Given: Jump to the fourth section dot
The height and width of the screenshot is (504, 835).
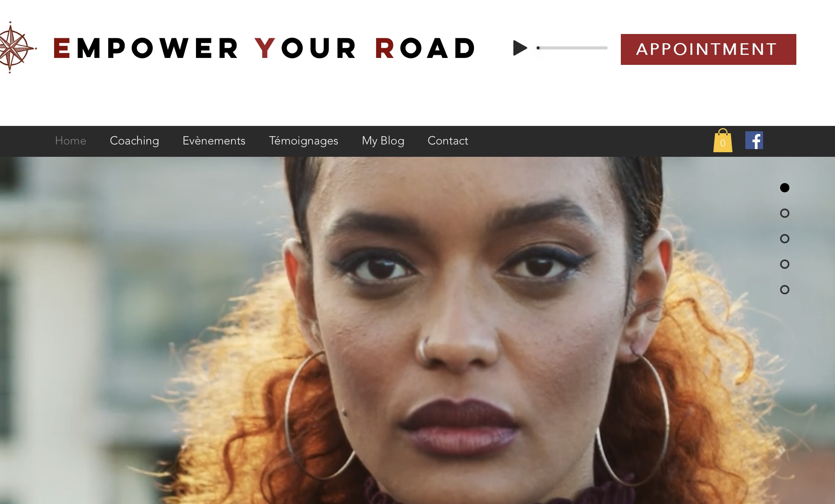Looking at the screenshot, I should (x=784, y=264).
